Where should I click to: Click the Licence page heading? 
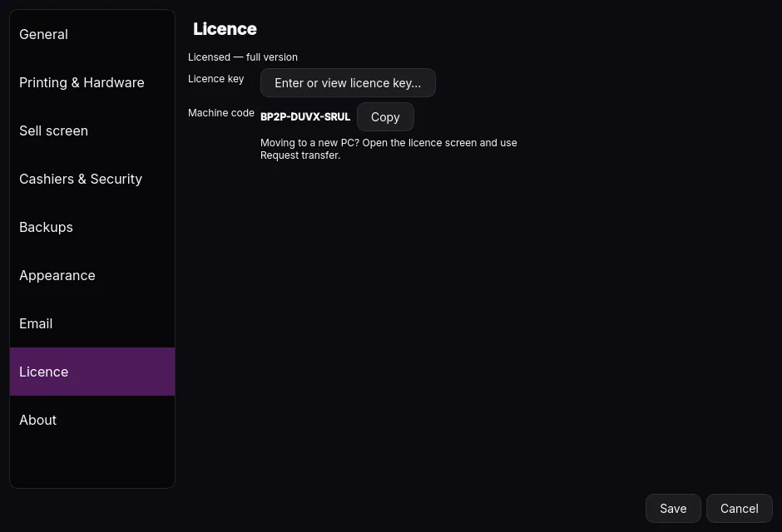tap(225, 29)
